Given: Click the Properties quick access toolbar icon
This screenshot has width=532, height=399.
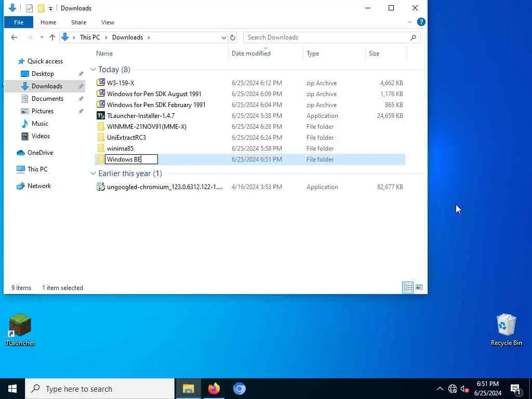Looking at the screenshot, I should click(30, 8).
